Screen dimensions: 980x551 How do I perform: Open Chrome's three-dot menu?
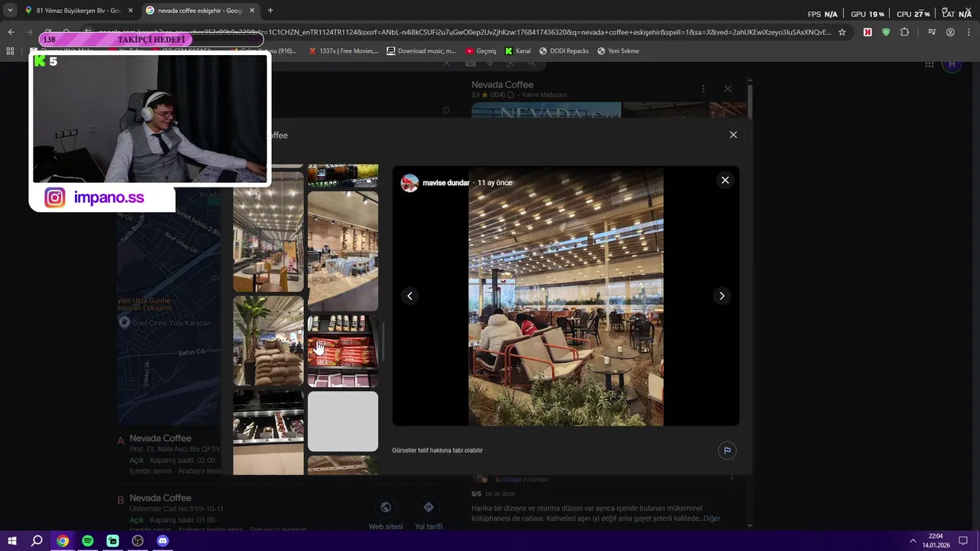[968, 32]
